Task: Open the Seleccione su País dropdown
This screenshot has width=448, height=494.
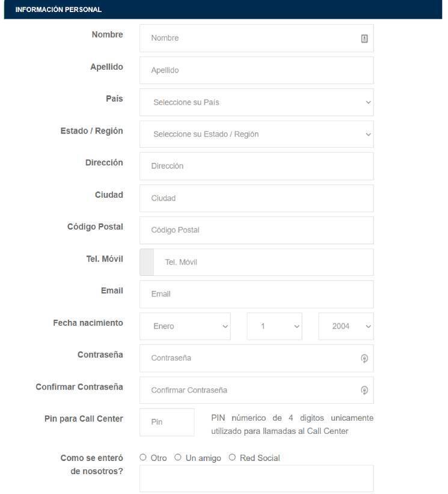Action: tap(257, 102)
